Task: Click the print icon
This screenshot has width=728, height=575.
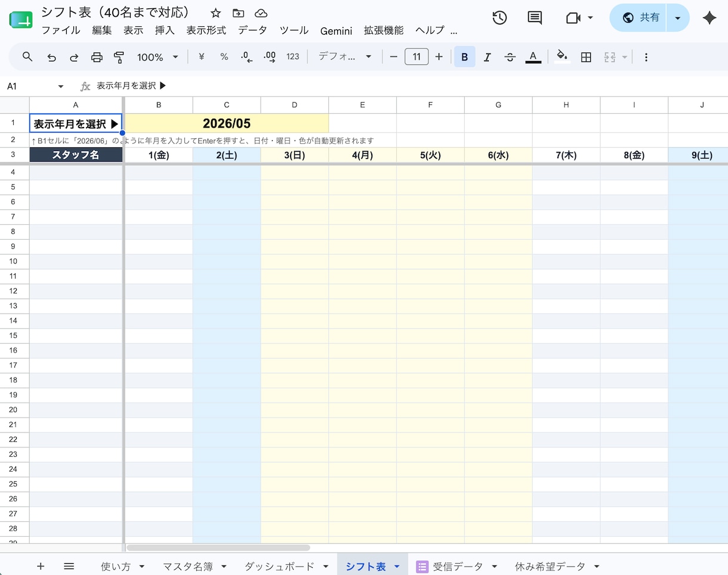Action: (97, 57)
